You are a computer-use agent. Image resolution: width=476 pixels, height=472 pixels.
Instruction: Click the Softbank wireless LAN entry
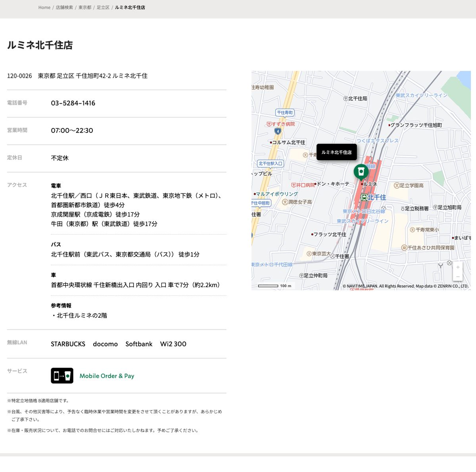[139, 344]
